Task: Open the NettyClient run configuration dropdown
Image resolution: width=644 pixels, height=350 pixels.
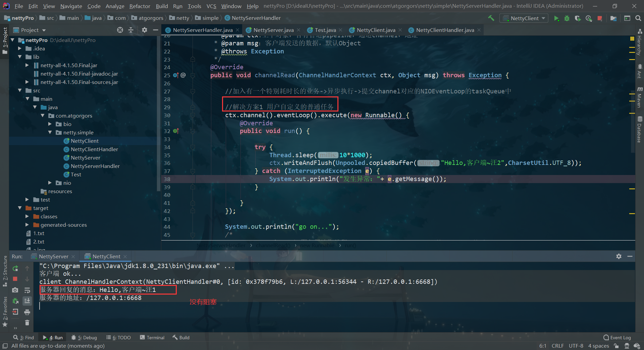Action: [524, 18]
